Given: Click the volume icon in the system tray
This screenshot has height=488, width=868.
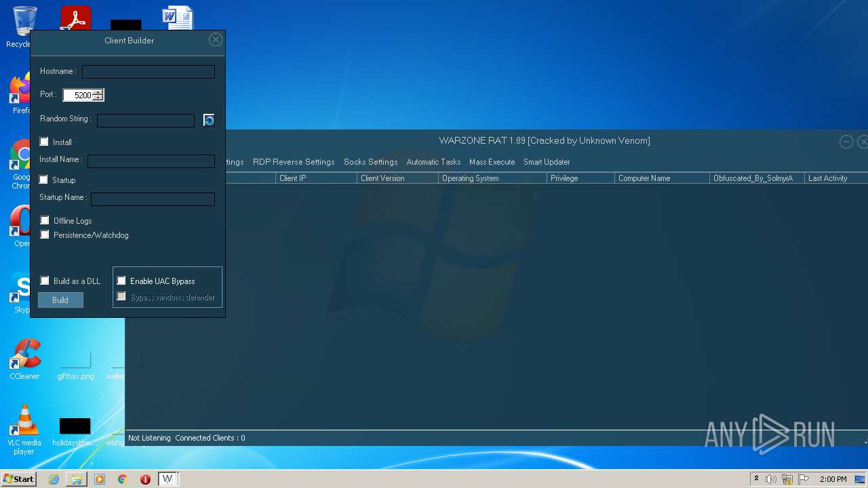Looking at the screenshot, I should (771, 479).
